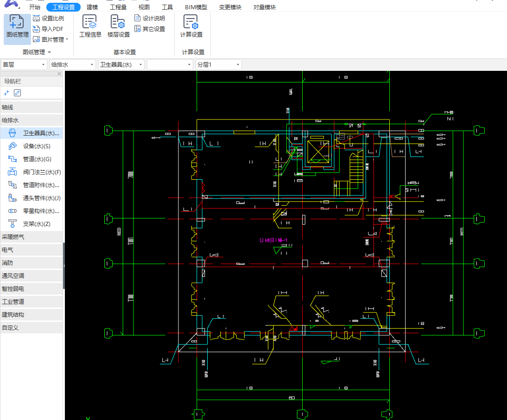Click the navigation add sparkle icon
507x420 pixels.
6,93
